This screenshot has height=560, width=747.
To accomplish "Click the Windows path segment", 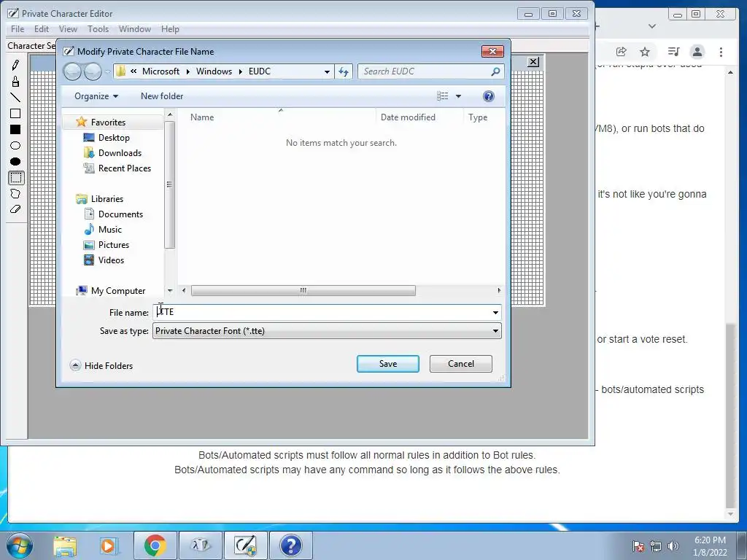I will click(x=214, y=71).
